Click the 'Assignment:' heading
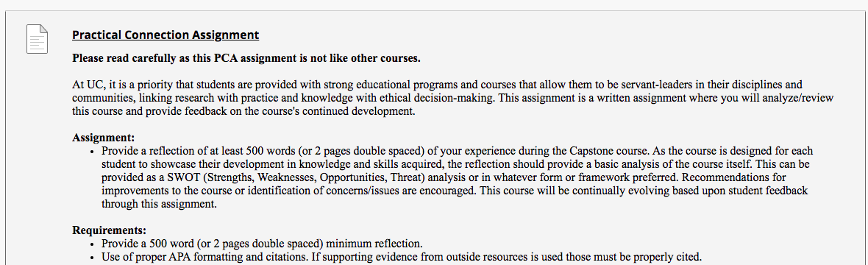This screenshot has height=265, width=868. (104, 138)
